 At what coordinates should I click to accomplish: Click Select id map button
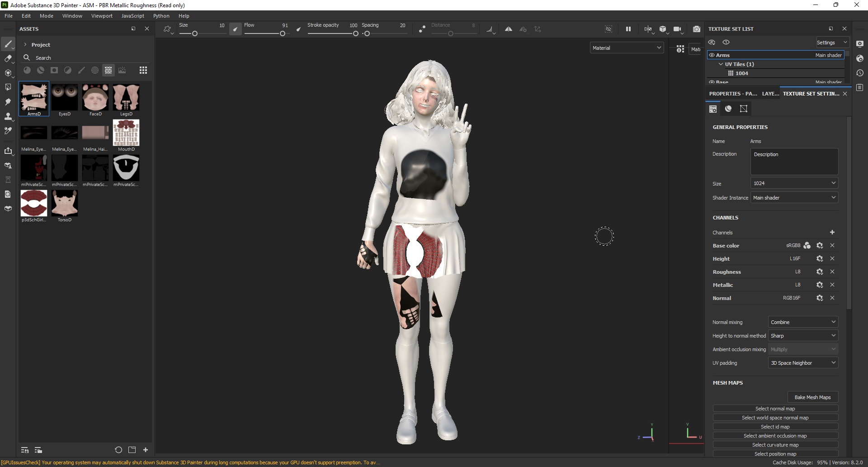pyautogui.click(x=775, y=427)
